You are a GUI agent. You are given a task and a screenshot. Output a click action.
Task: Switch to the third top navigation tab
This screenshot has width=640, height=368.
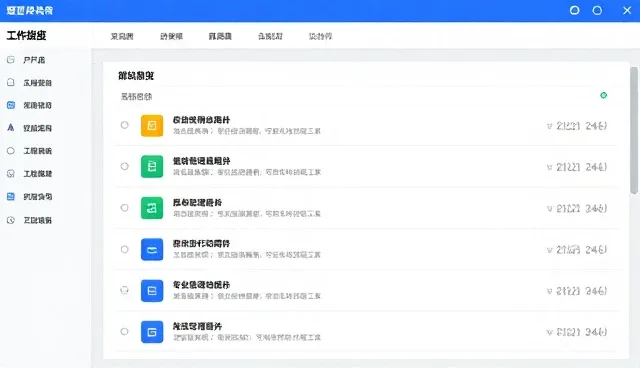pos(220,36)
